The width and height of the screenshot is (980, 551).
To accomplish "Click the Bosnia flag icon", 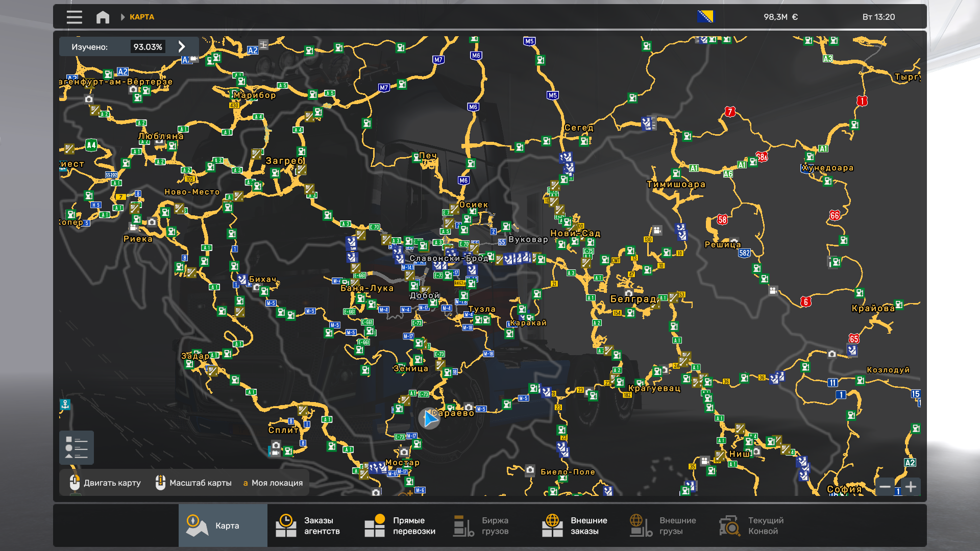I will coord(705,16).
